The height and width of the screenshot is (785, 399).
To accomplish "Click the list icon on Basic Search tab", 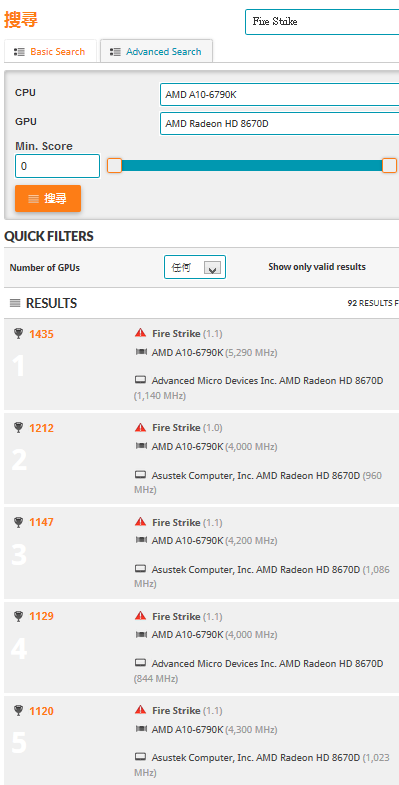I will (20, 52).
